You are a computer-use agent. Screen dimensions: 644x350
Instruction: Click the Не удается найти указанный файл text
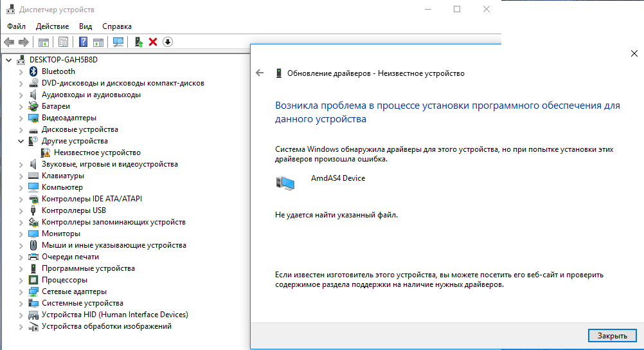[x=336, y=215]
